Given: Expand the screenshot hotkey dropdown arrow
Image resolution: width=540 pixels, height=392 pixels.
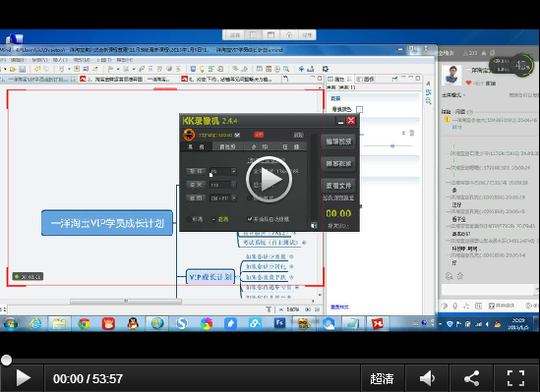Looking at the screenshot, I should point(233,198).
